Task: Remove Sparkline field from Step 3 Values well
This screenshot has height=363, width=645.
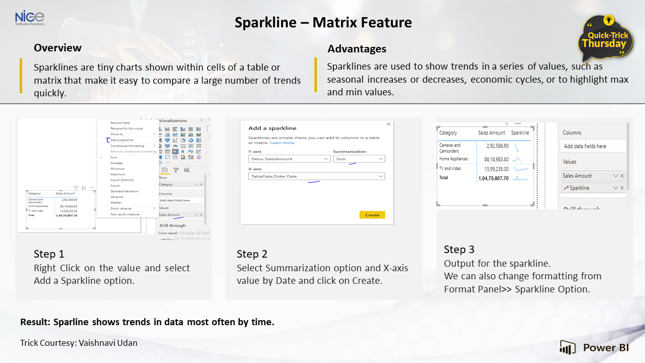Action: (x=622, y=188)
